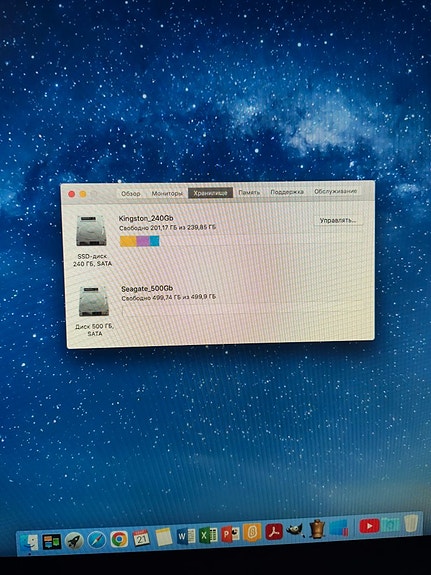Launch GIMP from the Dock
Screen dimensions: 431x575
coord(296,530)
